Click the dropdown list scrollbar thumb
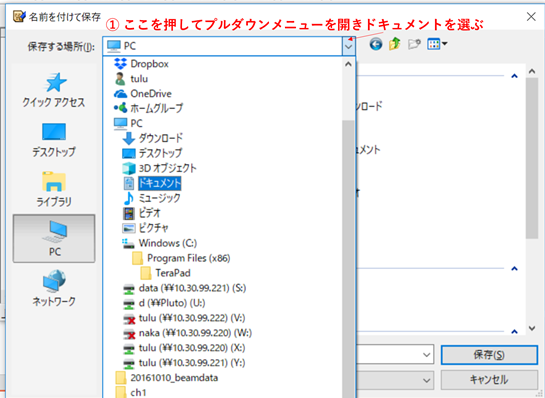This screenshot has height=398, width=545. point(348,259)
